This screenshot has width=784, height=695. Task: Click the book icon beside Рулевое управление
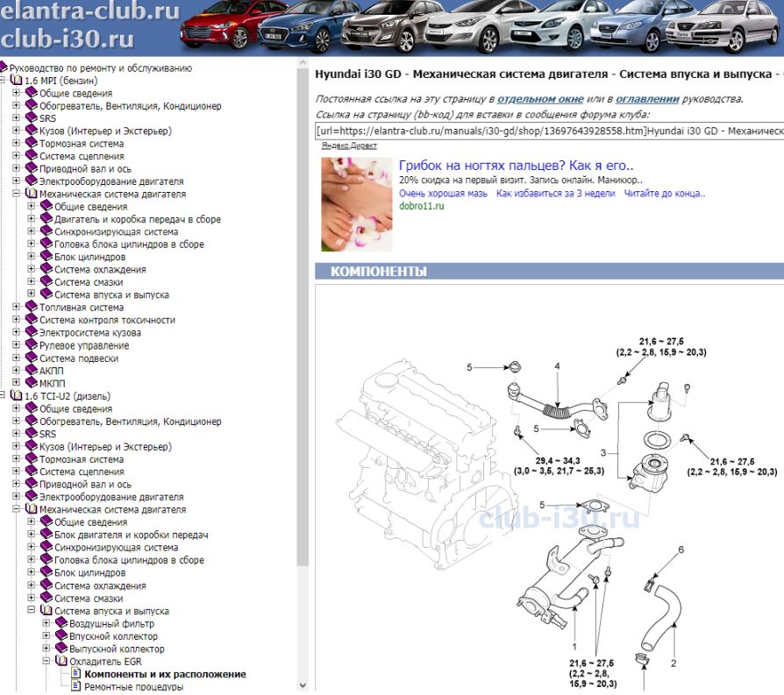pyautogui.click(x=32, y=345)
